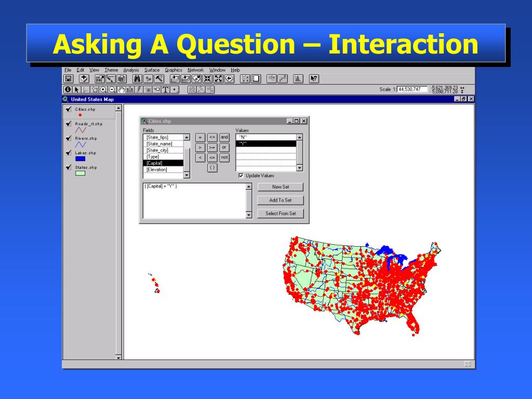This screenshot has height=399, width=532.
Task: Click the States.shp green legend swatch
Action: point(80,174)
